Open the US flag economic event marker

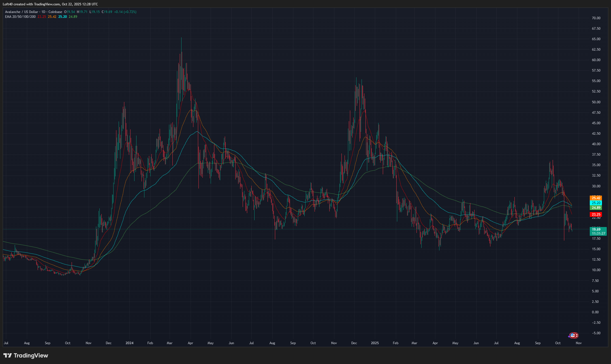tap(573, 335)
